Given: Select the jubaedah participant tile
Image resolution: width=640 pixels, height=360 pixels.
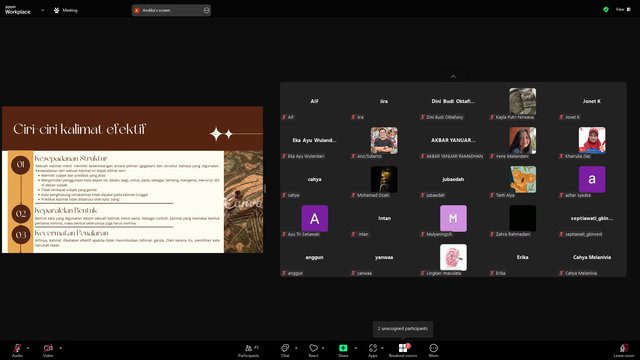Looking at the screenshot, I should click(x=453, y=180).
